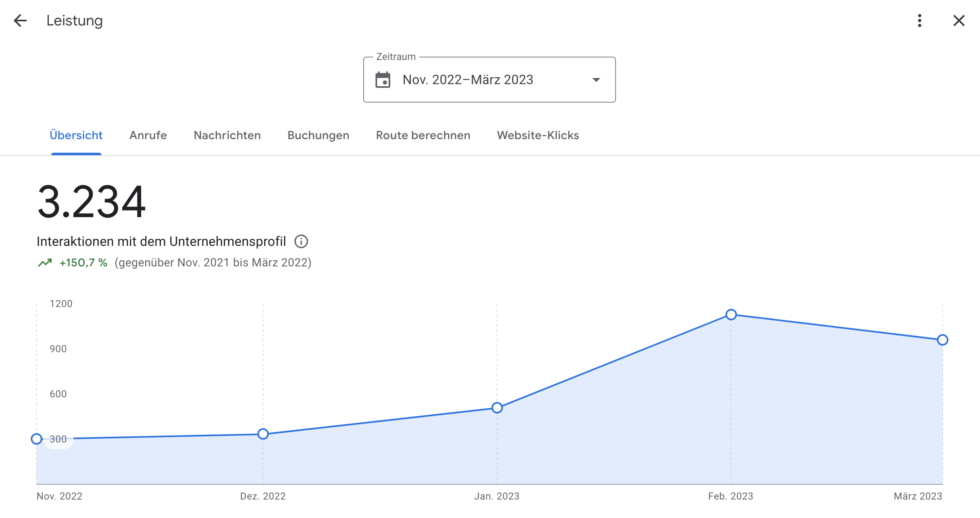Screen dimensions: 980x518
Task: Select the Jan. 2023 chart data point
Action: [x=497, y=408]
